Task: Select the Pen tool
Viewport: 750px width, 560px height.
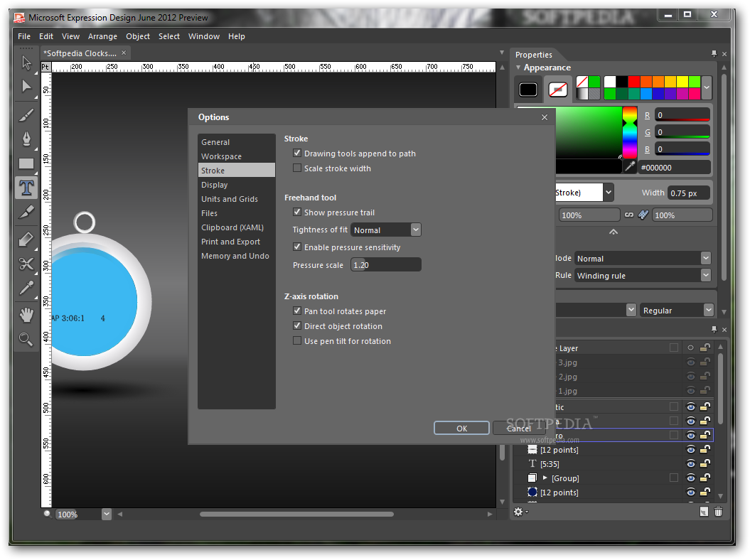Action: pos(26,139)
